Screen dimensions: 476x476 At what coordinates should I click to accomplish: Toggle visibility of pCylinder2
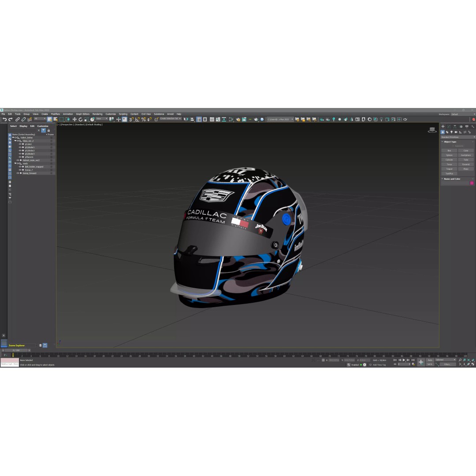pos(20,151)
